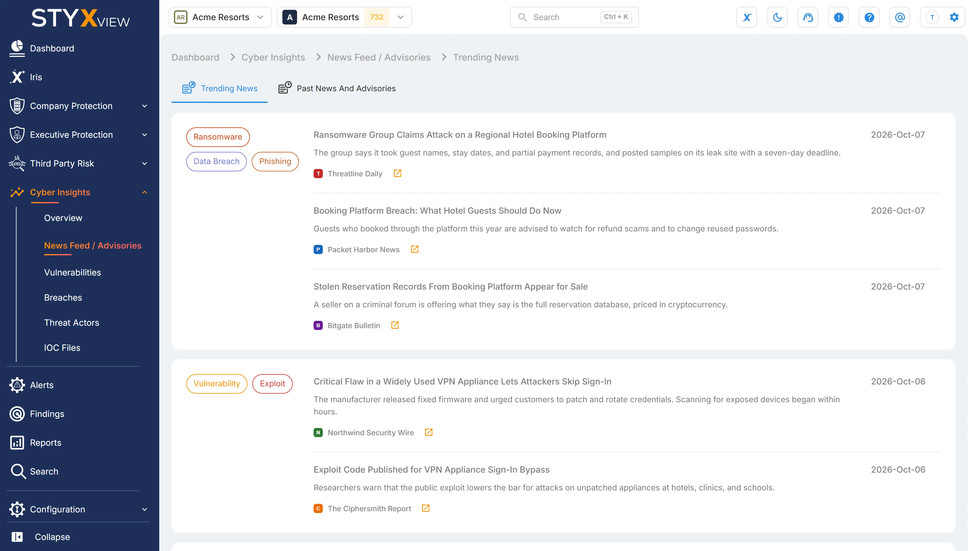This screenshot has height=551, width=980.
Task: Open the Iris assistant icon in top bar
Action: pyautogui.click(x=746, y=17)
